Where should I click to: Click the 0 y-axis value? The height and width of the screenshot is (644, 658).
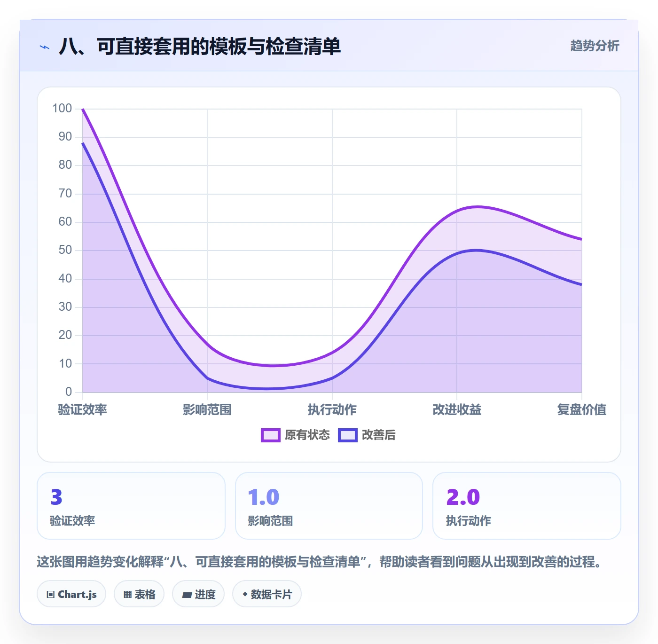click(69, 392)
